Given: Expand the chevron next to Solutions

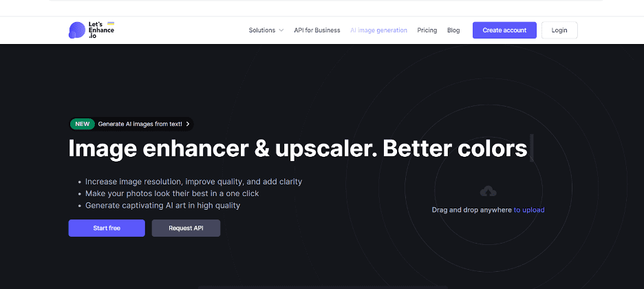Looking at the screenshot, I should 281,30.
